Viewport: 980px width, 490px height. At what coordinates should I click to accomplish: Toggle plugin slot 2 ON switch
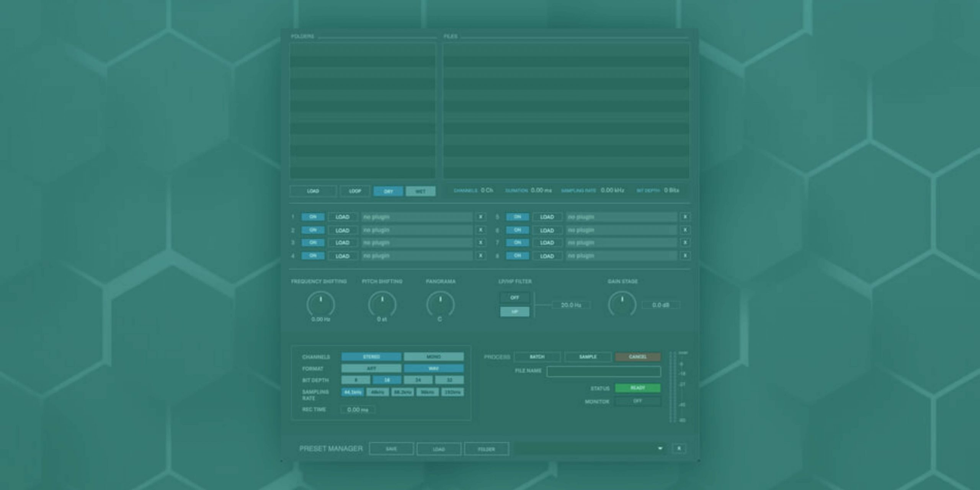(313, 230)
